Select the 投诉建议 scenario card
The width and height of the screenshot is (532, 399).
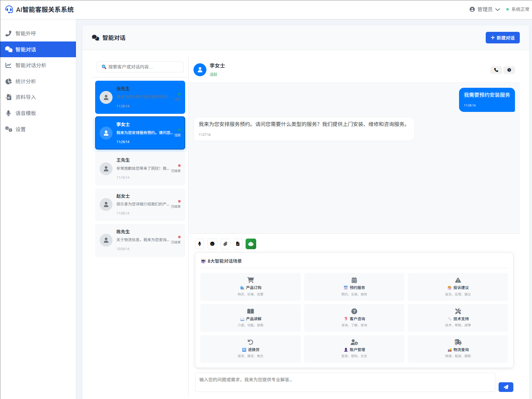(458, 287)
